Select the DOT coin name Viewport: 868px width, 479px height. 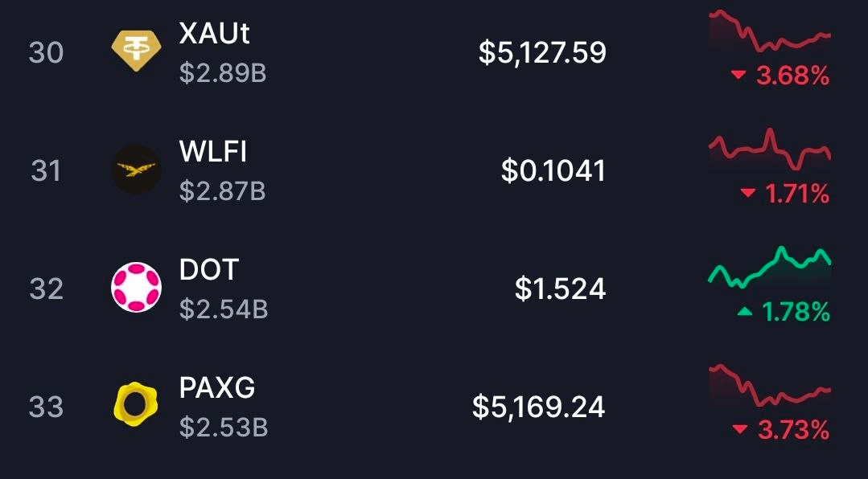[x=209, y=269]
